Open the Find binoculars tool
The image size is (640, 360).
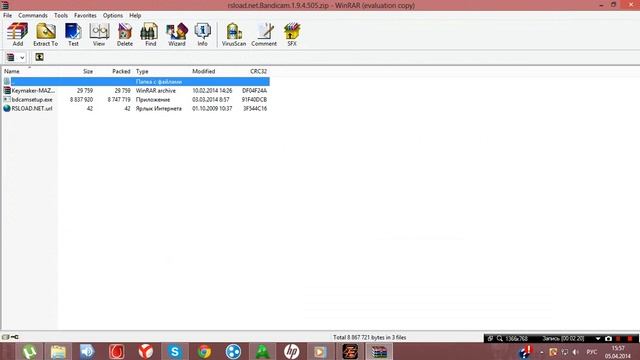coord(150,34)
